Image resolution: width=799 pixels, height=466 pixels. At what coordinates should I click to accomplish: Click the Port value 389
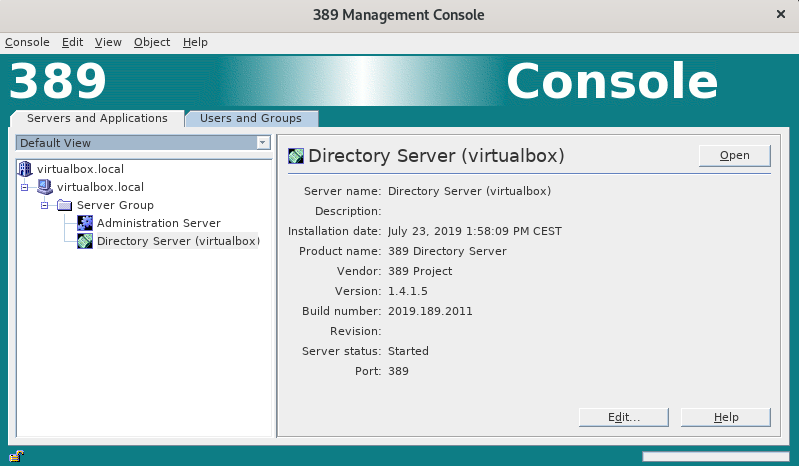click(x=398, y=371)
